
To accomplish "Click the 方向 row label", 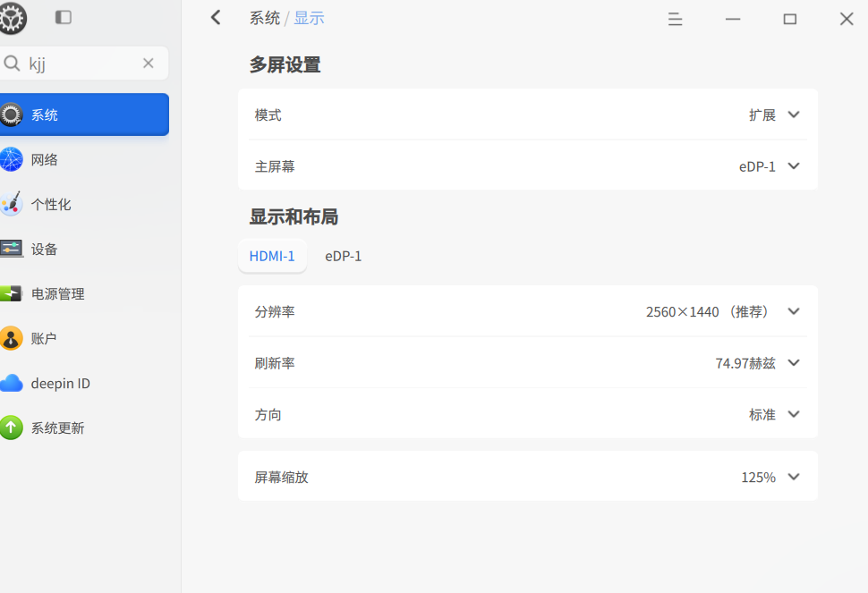I will click(268, 415).
